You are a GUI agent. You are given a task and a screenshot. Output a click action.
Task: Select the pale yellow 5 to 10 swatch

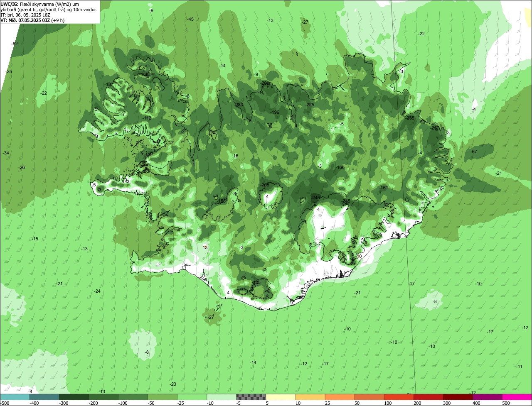pyautogui.click(x=281, y=397)
